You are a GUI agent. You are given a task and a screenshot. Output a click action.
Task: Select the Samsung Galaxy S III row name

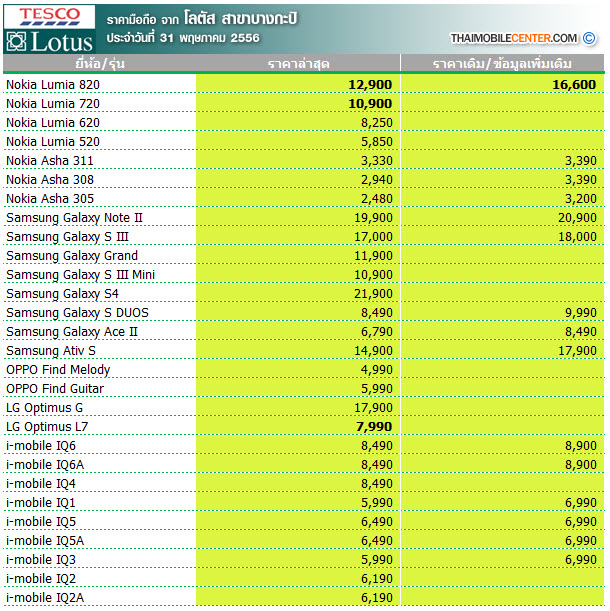(x=67, y=237)
